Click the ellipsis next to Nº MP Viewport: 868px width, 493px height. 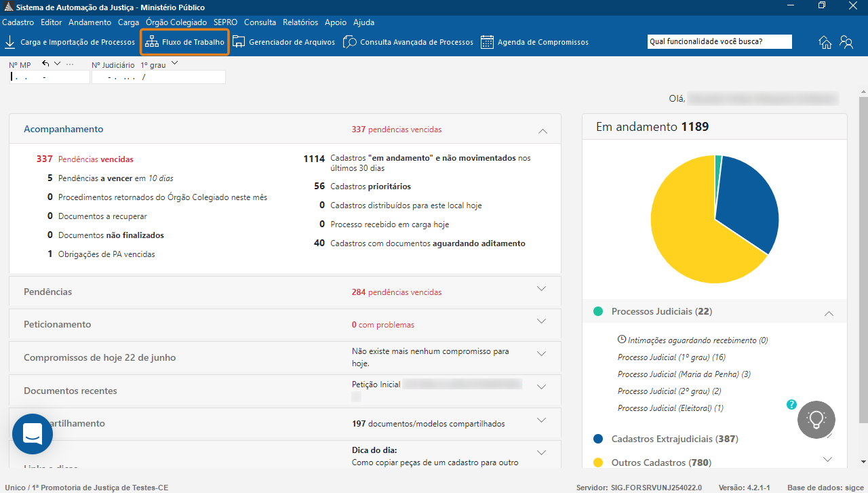(69, 64)
